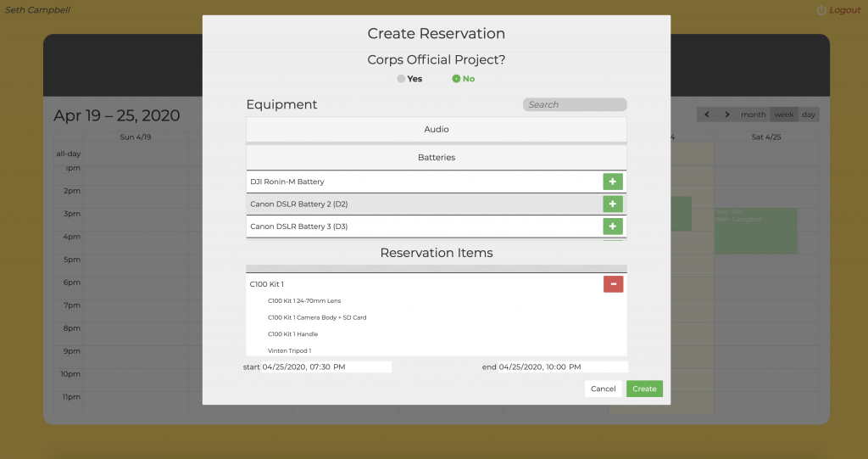Cancel the reservation dialog

click(603, 389)
